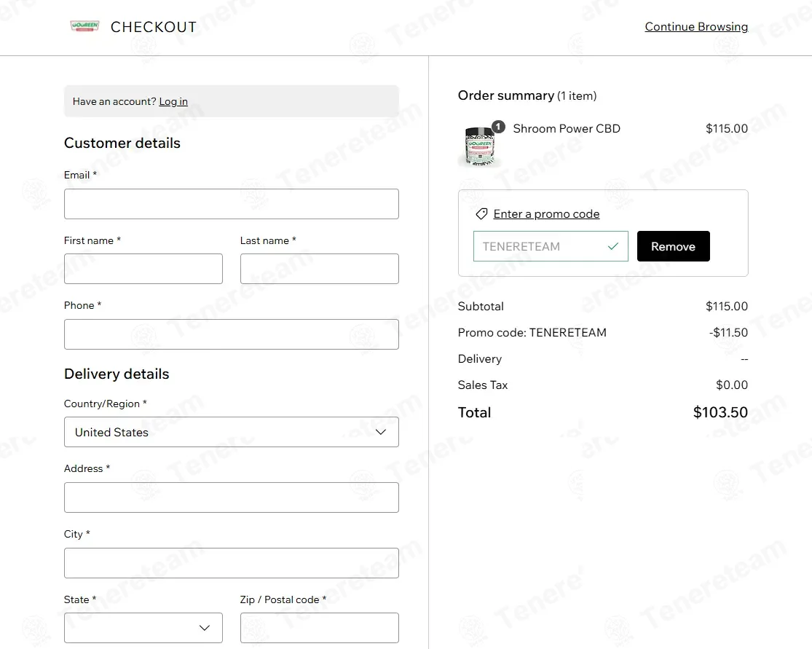
Task: Select the Zip / Postal code field
Action: point(320,628)
